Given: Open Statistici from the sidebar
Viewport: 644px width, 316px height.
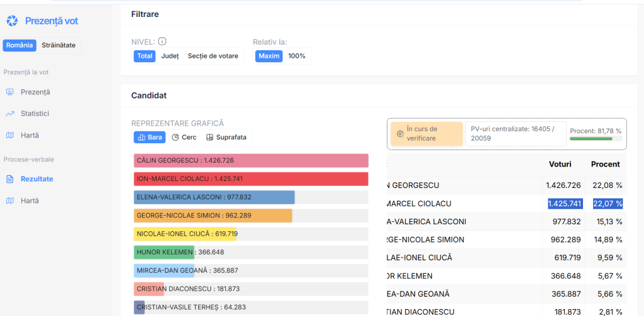Looking at the screenshot, I should pyautogui.click(x=35, y=114).
